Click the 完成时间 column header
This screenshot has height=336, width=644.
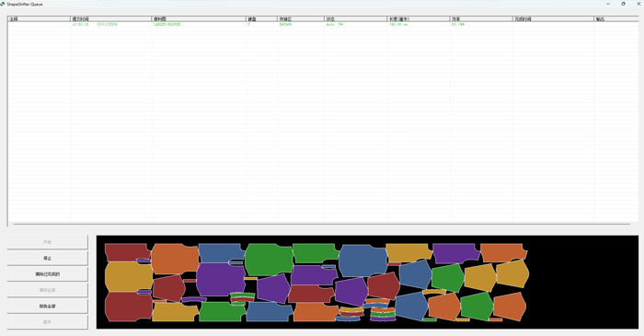click(x=554, y=19)
